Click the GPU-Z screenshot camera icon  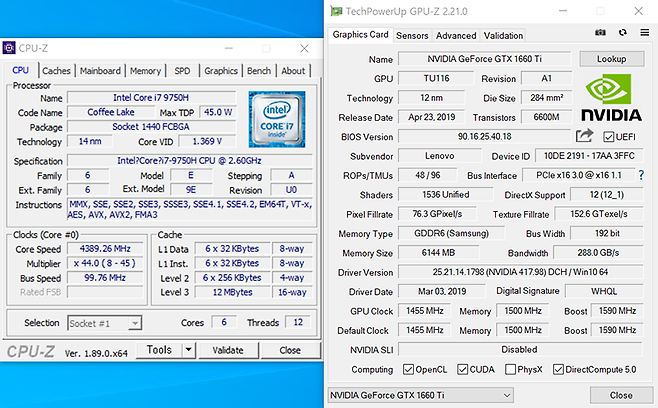pyautogui.click(x=600, y=33)
